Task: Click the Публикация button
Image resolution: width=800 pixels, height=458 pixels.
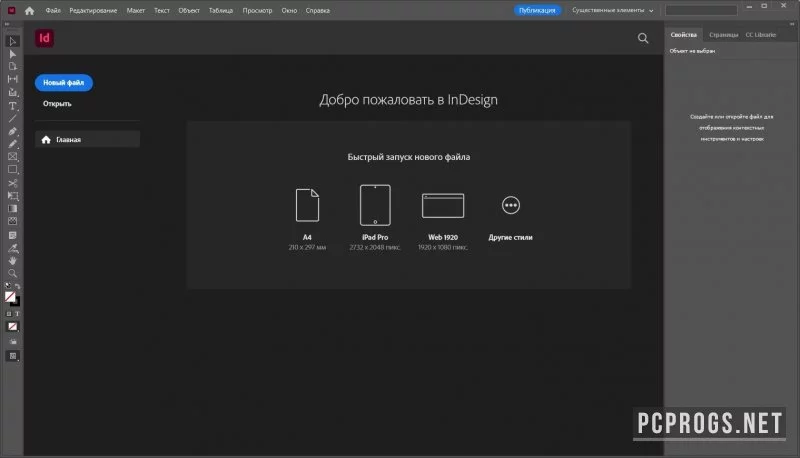Action: click(537, 10)
